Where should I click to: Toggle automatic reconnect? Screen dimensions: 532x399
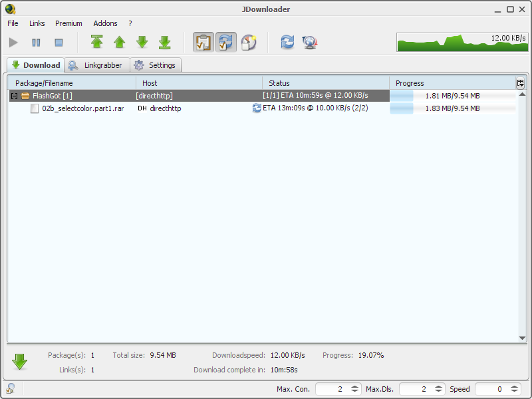[226, 42]
